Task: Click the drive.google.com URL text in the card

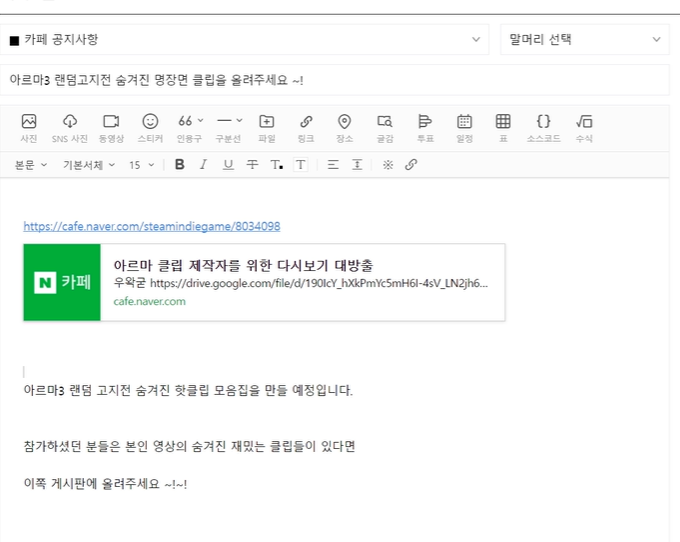Action: tap(319, 283)
